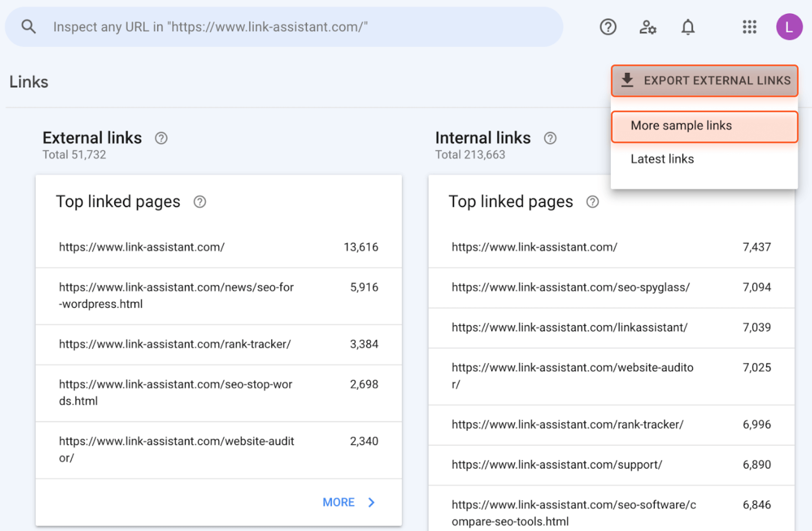Select More sample links option
The image size is (812, 531).
[704, 126]
